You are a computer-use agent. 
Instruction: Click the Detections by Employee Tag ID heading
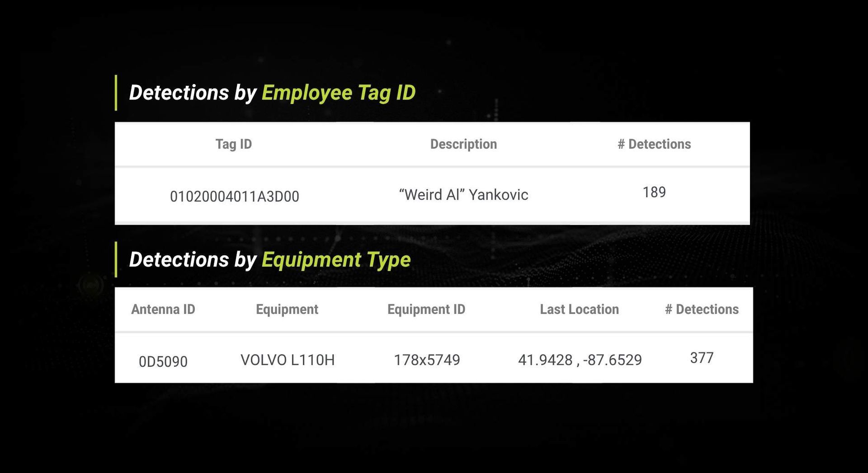point(272,93)
